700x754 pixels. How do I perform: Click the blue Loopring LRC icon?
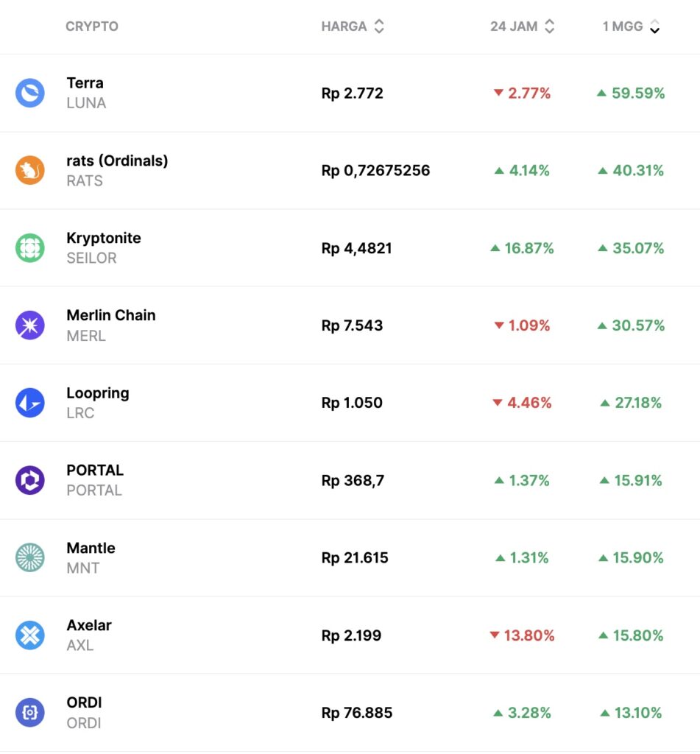pyautogui.click(x=30, y=403)
